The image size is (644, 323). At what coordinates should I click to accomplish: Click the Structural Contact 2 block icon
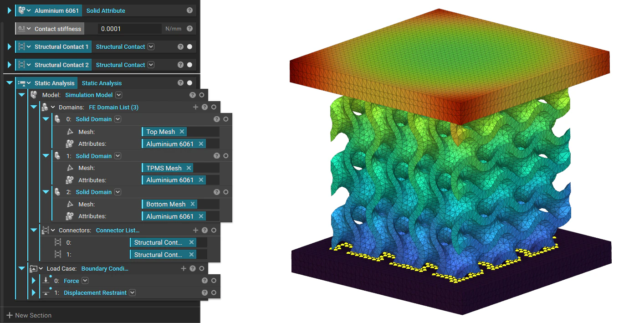point(21,65)
